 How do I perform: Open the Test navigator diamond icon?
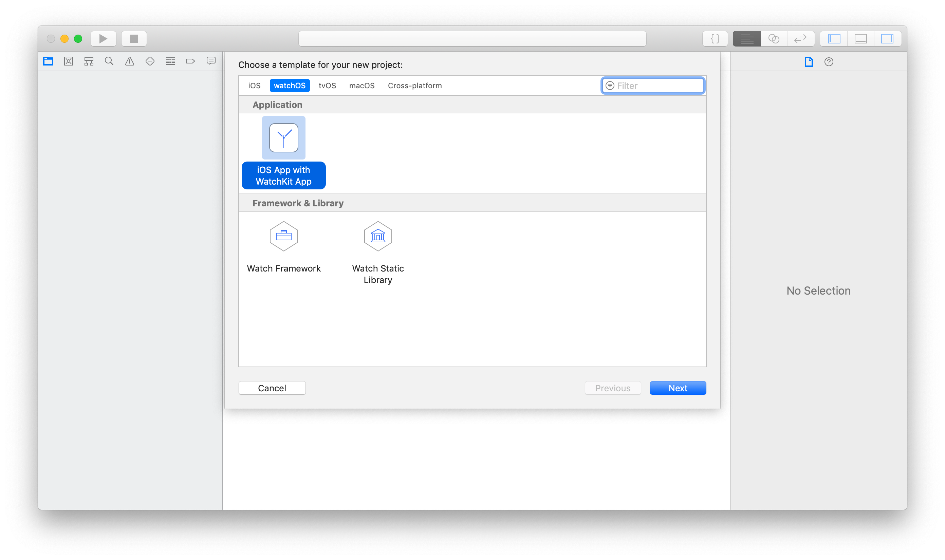pos(150,61)
